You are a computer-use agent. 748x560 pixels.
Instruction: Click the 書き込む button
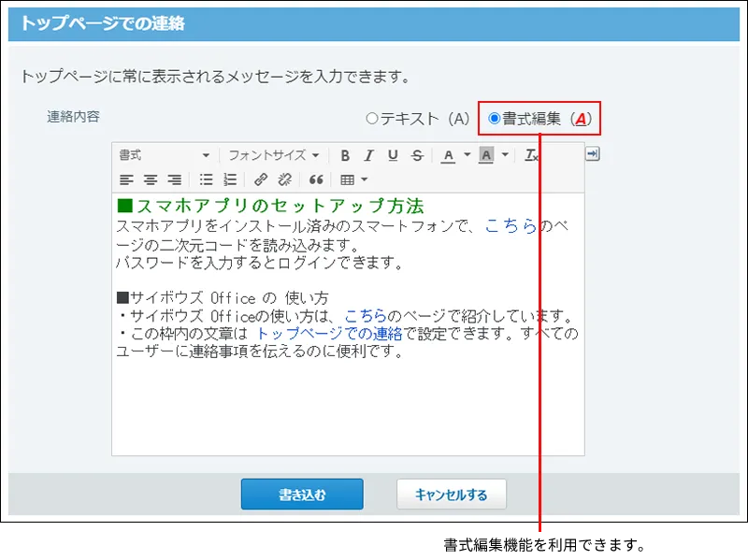tap(302, 495)
